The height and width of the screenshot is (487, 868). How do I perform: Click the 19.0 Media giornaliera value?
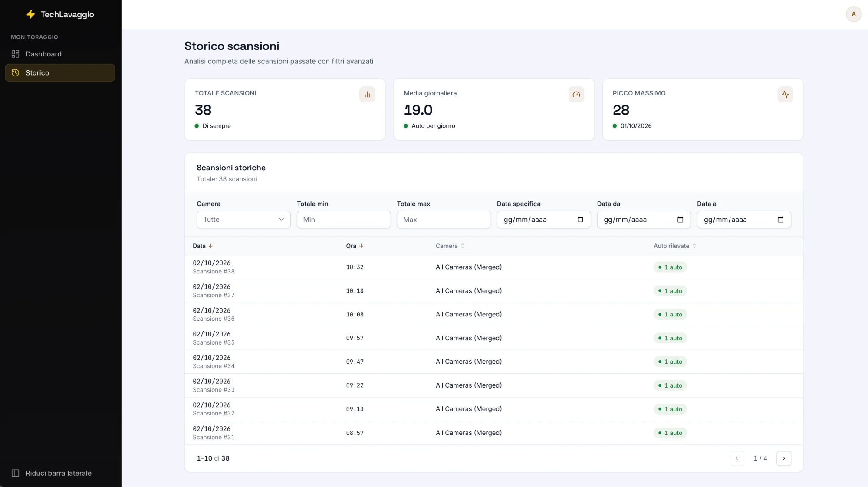coord(418,110)
